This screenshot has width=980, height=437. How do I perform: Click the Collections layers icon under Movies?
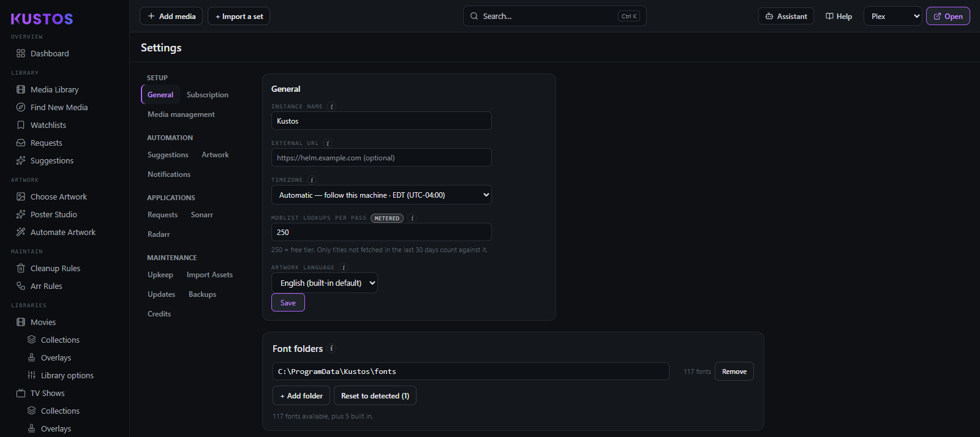[x=32, y=340]
